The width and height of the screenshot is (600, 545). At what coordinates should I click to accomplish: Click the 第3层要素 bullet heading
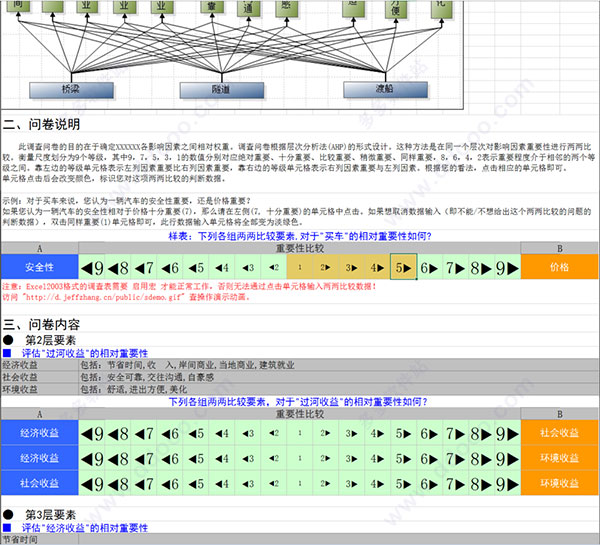(39, 515)
